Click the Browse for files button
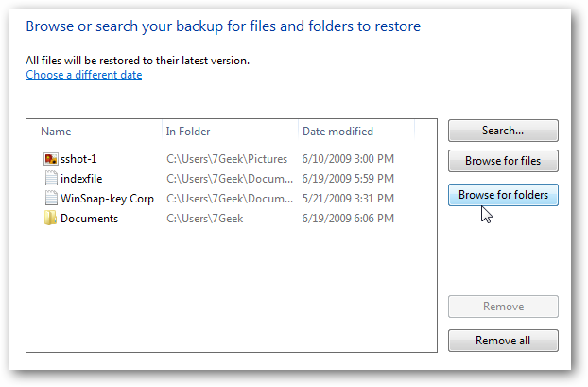Image resolution: width=588 pixels, height=387 pixels. point(503,161)
